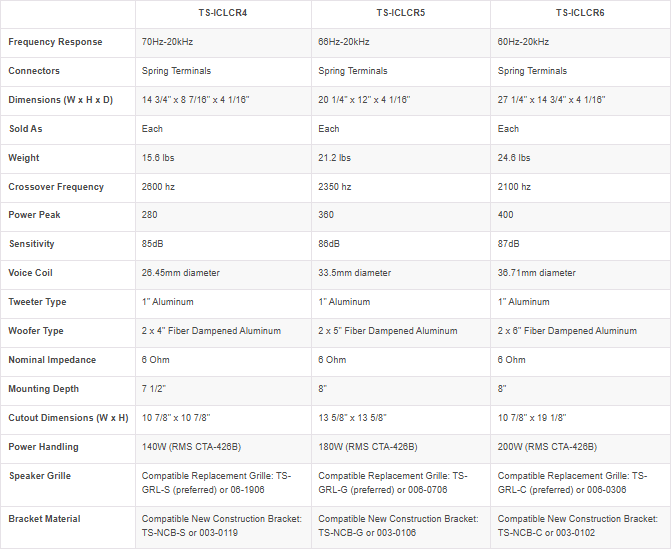
Task: Click the Bracket Material row label
Action: coord(44,519)
